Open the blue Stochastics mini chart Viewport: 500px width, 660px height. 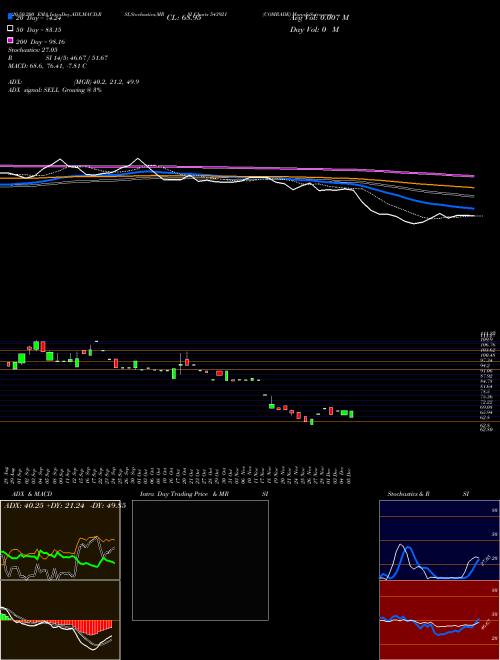coord(439,540)
